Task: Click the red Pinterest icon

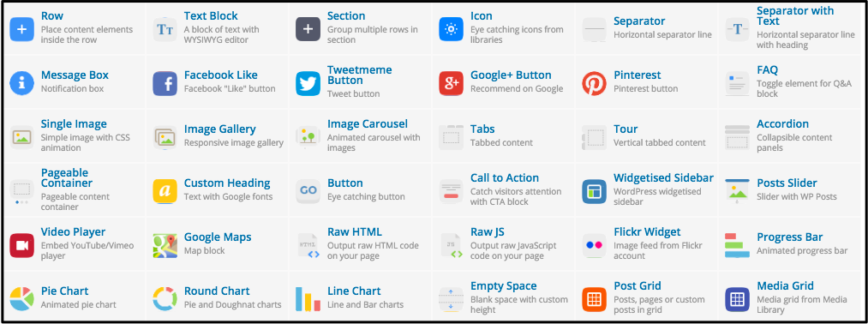Action: pyautogui.click(x=595, y=84)
